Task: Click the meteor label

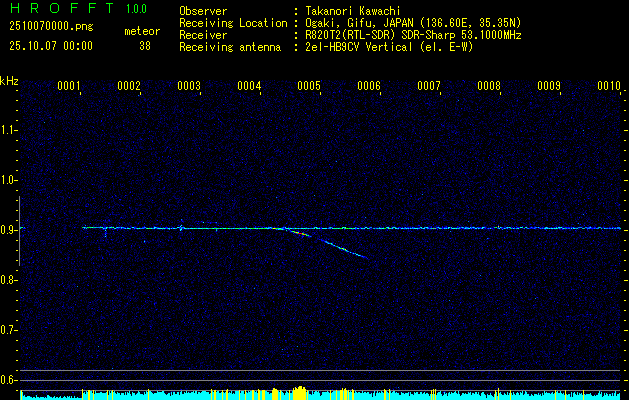Action: (142, 31)
